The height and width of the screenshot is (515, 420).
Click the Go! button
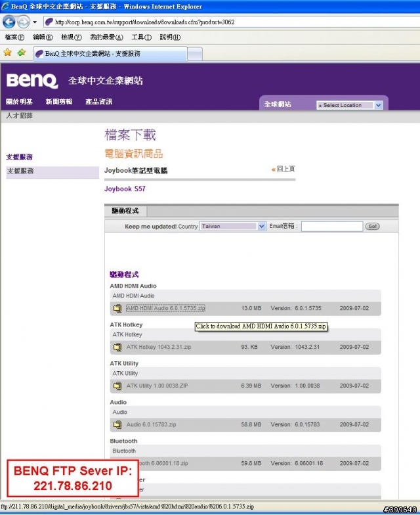pyautogui.click(x=373, y=226)
